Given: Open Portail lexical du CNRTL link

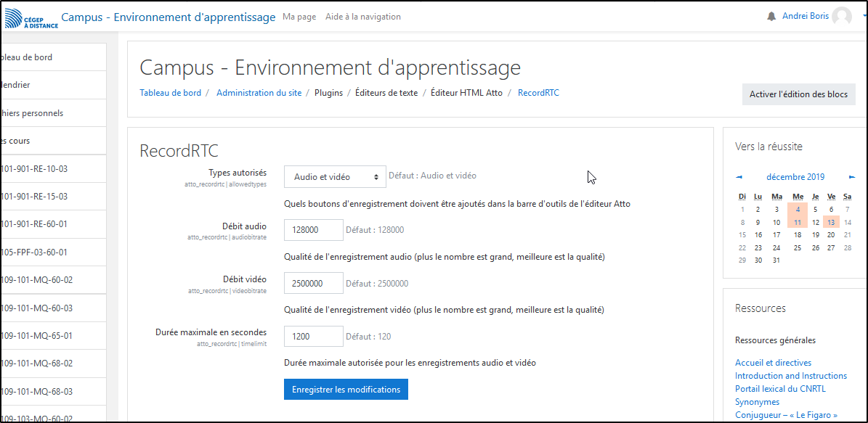Looking at the screenshot, I should pos(780,389).
